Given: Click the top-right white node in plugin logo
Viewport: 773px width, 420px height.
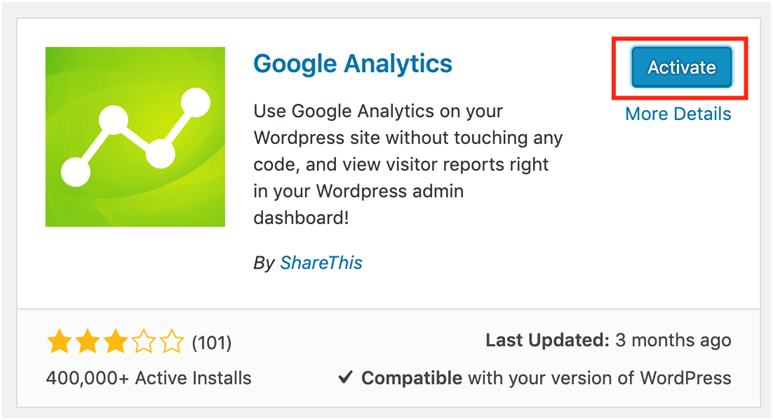Looking at the screenshot, I should pyautogui.click(x=197, y=100).
